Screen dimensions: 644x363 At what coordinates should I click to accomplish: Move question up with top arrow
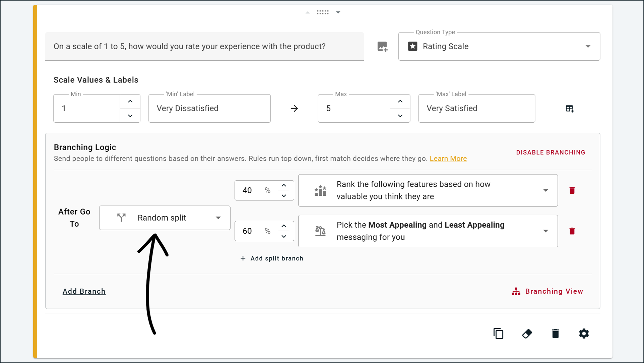308,12
